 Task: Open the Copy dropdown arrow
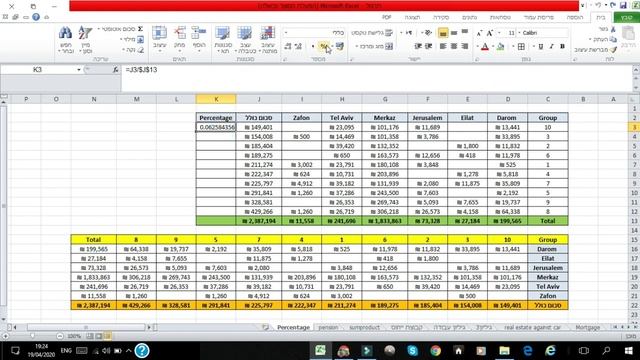590,40
